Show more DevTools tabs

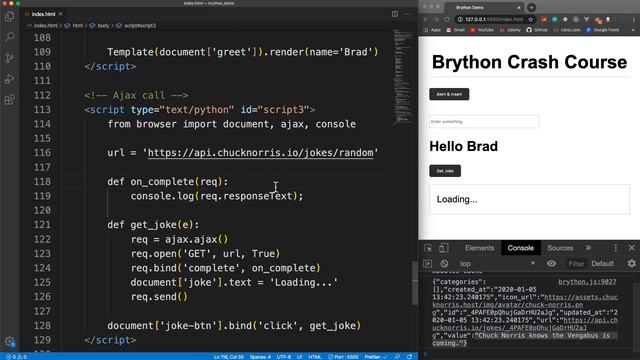coord(588,248)
